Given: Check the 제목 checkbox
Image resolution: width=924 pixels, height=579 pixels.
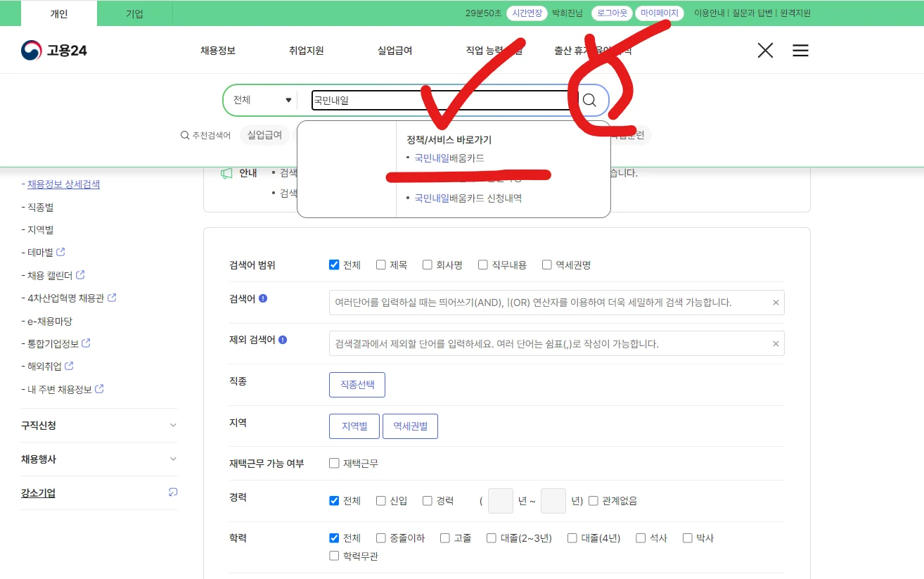Looking at the screenshot, I should coord(381,265).
